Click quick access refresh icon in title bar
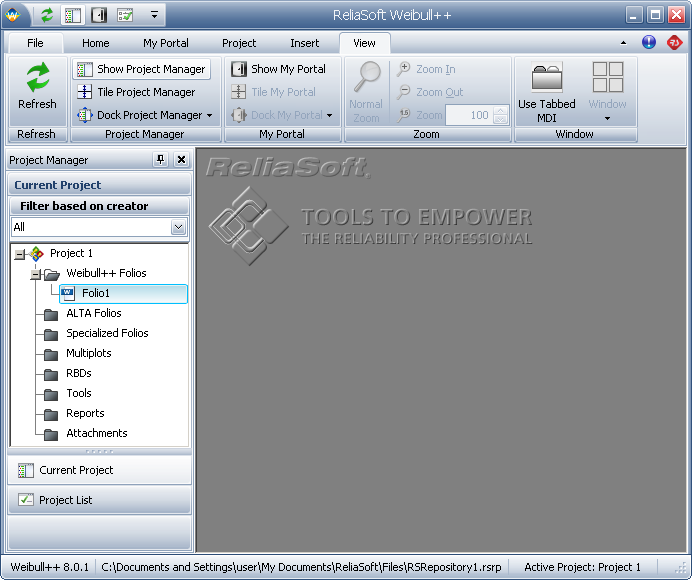Screen dimensions: 692x580 click(47, 15)
